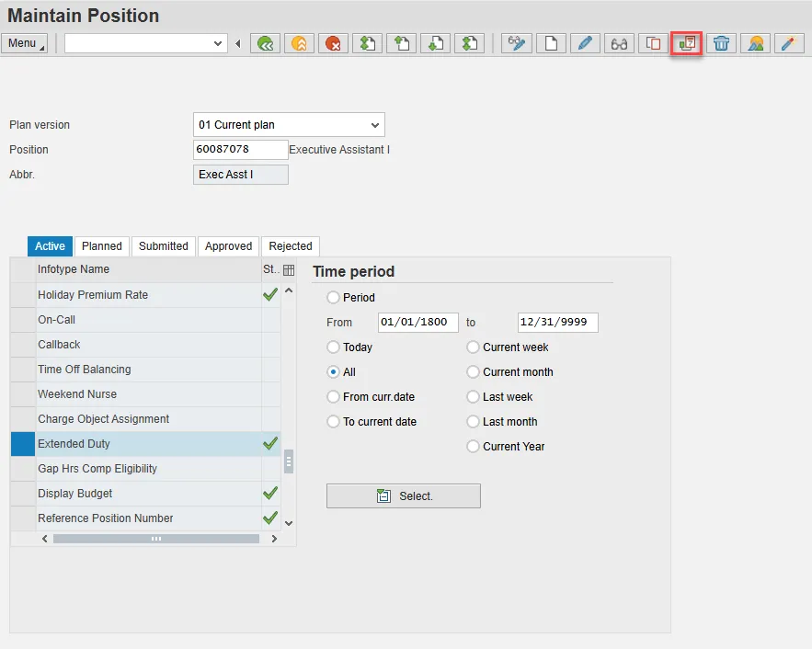
Task: Click the Overview mountain icon
Action: click(756, 43)
